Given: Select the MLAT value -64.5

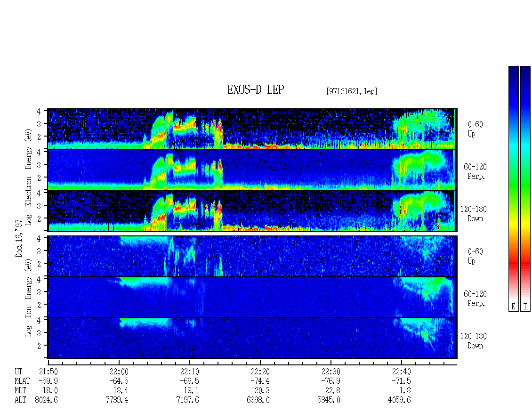Looking at the screenshot, I should click(119, 381).
